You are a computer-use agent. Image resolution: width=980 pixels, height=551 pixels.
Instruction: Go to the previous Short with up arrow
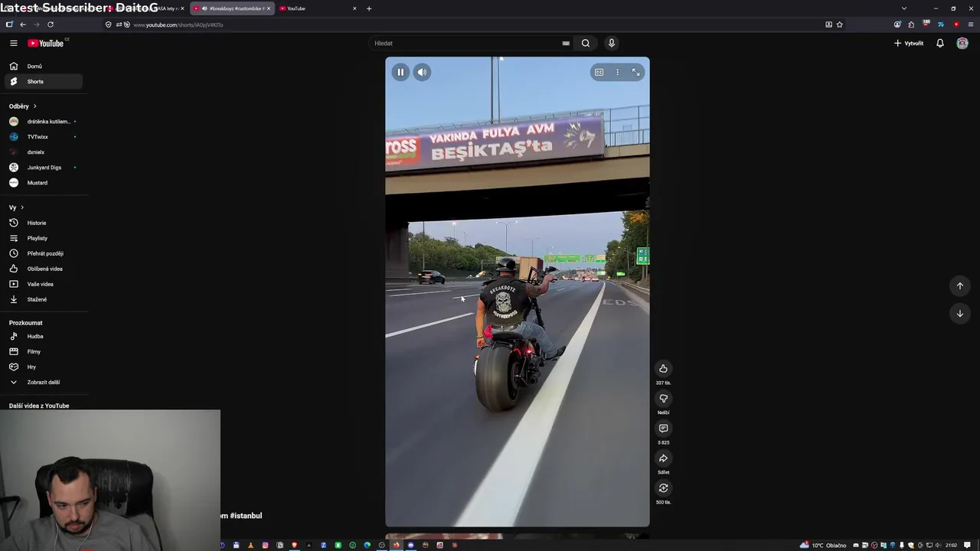tap(959, 285)
